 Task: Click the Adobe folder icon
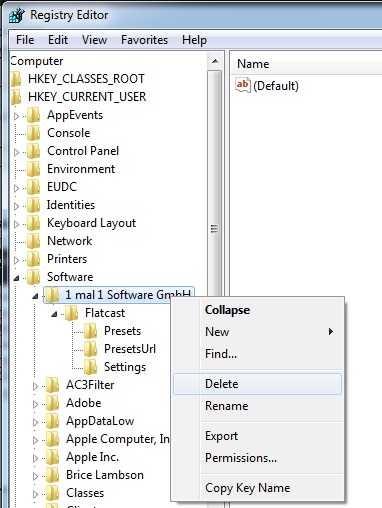point(52,403)
